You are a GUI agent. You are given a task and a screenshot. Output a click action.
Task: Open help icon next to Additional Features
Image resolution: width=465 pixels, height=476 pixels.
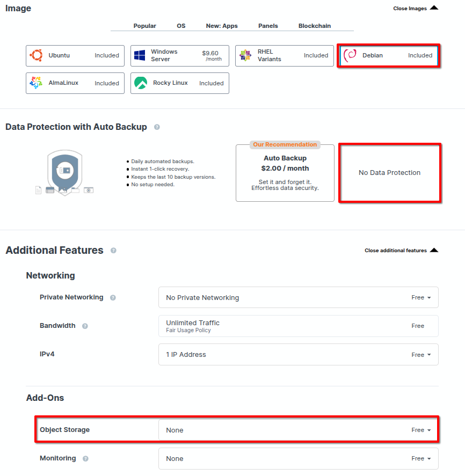[x=113, y=251]
